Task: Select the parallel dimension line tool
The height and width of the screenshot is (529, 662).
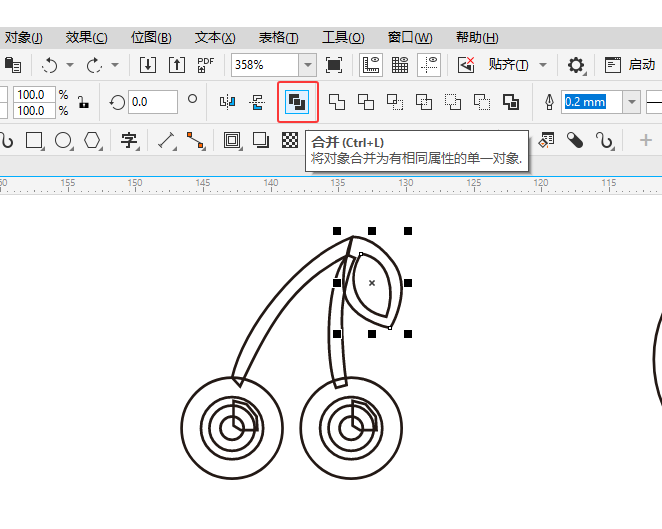Action: coord(166,141)
